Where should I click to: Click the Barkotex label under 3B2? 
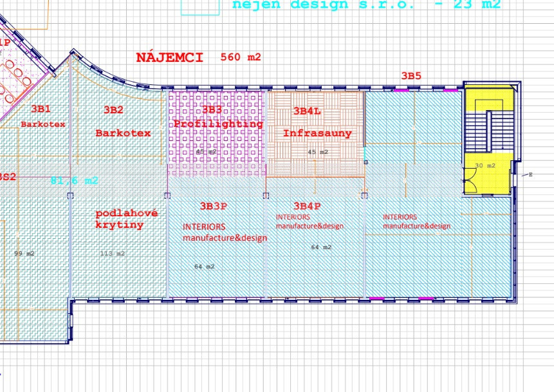point(123,133)
